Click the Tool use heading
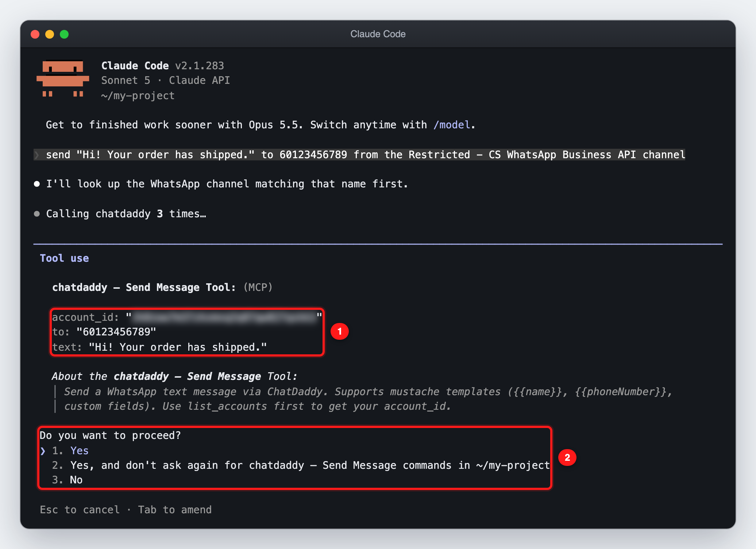The height and width of the screenshot is (549, 756). click(64, 258)
